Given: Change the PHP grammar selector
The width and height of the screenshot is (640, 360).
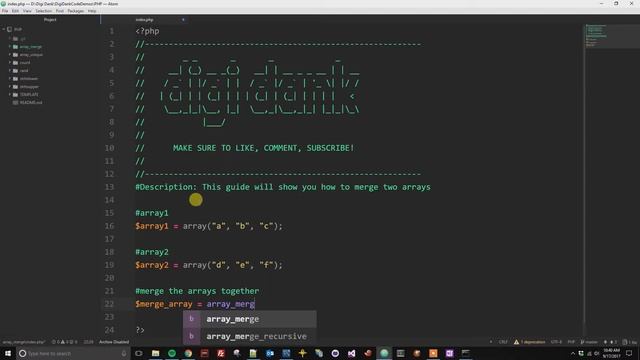Looking at the screenshot, I should point(571,342).
